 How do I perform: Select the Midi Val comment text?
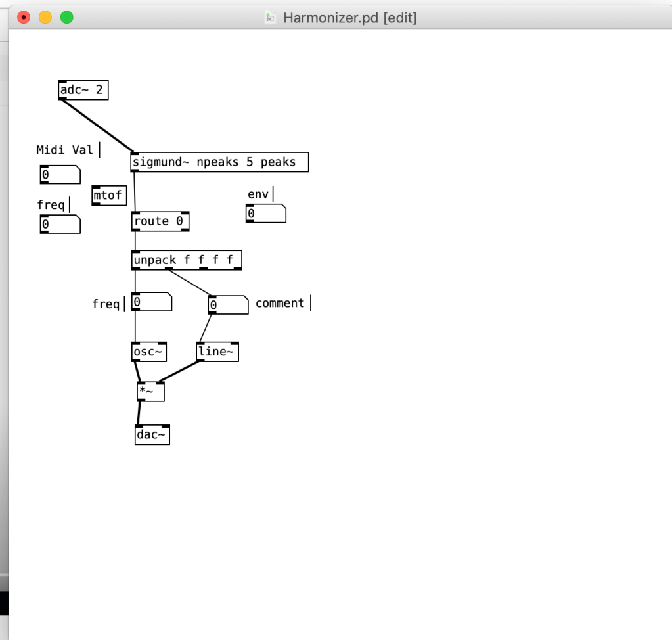(65, 150)
